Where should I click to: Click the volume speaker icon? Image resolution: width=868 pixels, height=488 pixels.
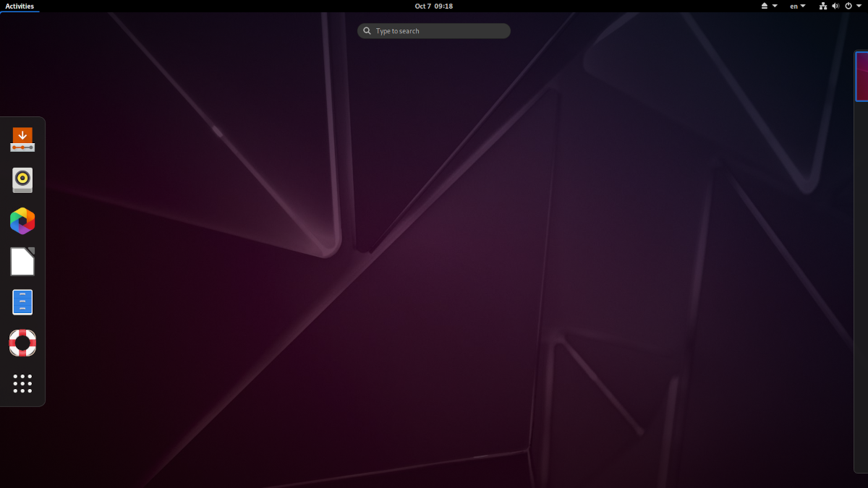tap(835, 6)
